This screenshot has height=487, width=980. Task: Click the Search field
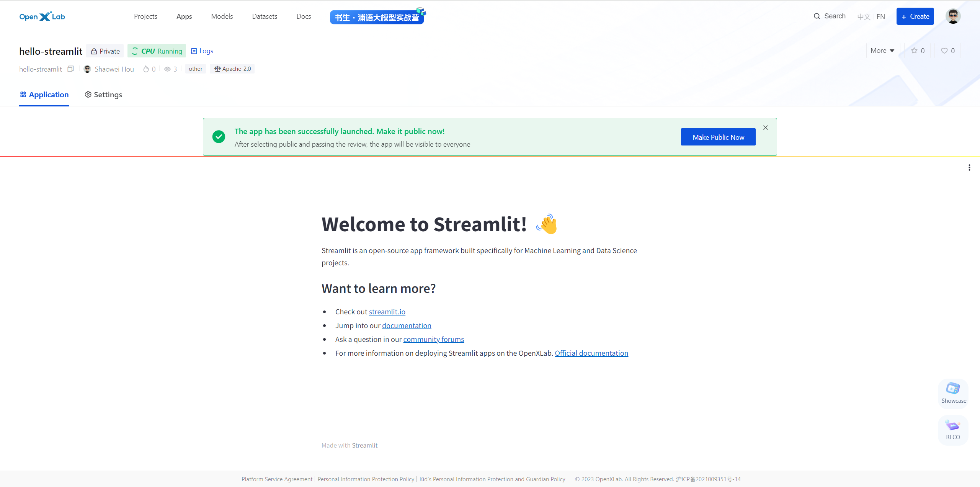click(x=829, y=16)
